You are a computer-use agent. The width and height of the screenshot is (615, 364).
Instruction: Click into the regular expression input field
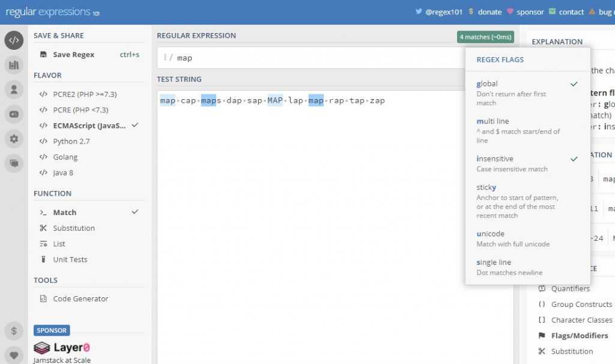pos(312,58)
